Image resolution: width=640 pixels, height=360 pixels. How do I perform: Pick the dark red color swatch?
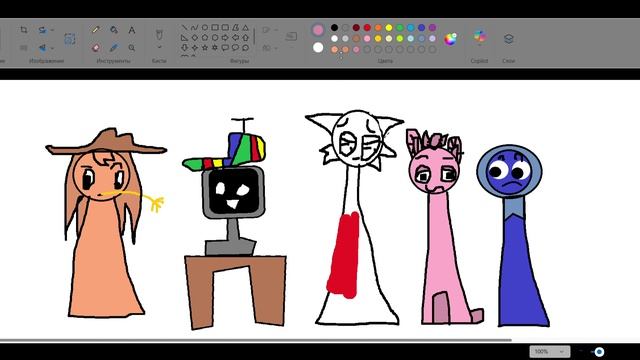(x=356, y=28)
